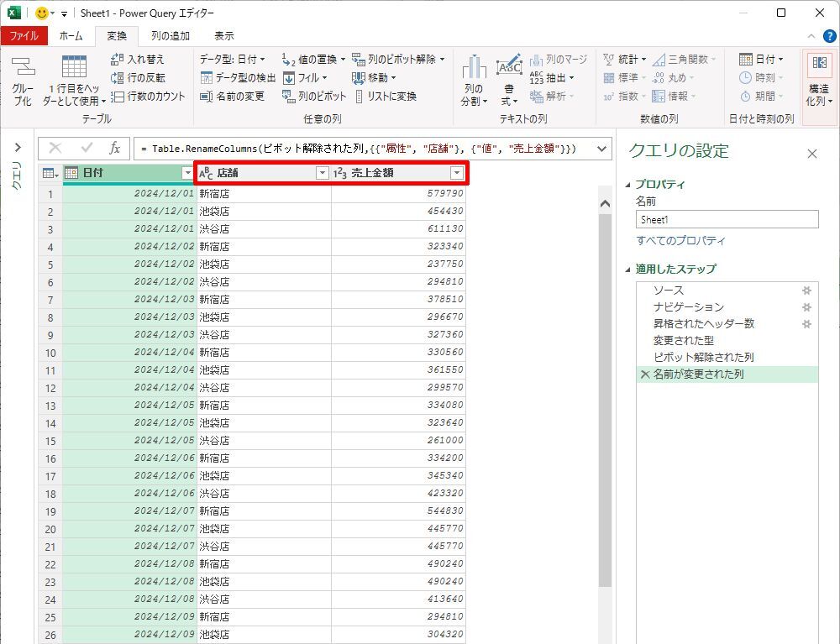Click 行数のカウント (Count Rows)
Viewport: 840px width, 644px height.
coord(148,97)
